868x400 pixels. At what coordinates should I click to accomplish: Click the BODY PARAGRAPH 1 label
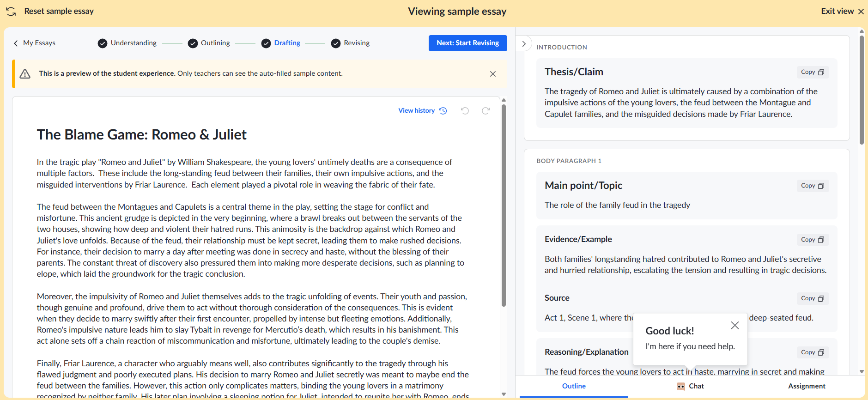click(x=569, y=161)
